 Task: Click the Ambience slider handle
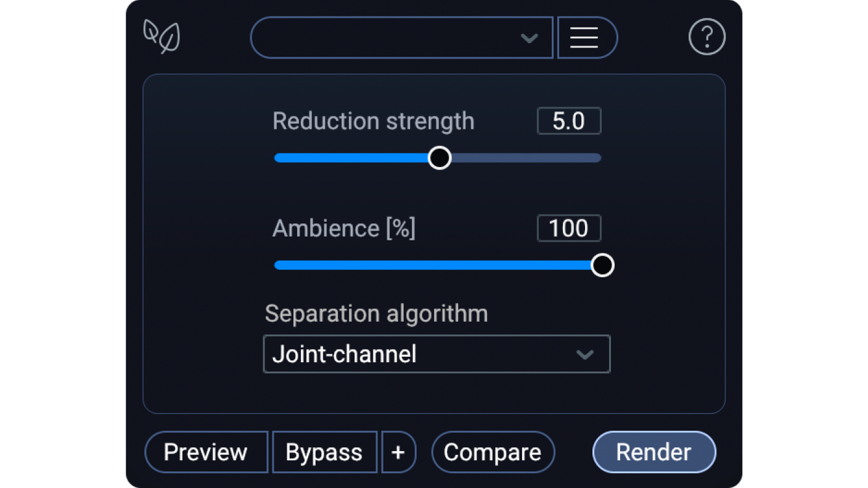(x=602, y=265)
